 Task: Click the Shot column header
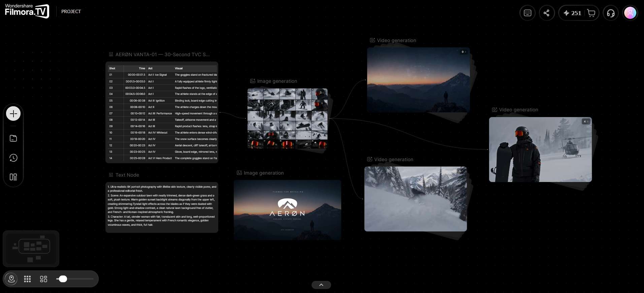coord(112,68)
